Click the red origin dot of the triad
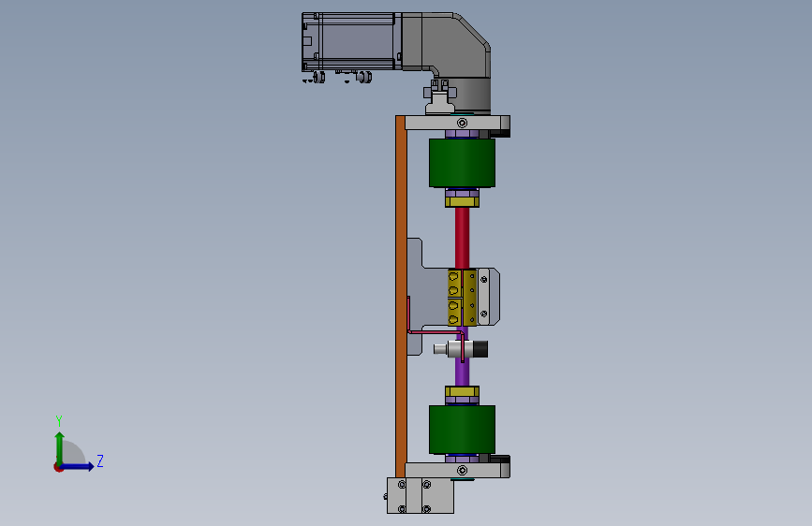The width and height of the screenshot is (812, 526). click(58, 467)
